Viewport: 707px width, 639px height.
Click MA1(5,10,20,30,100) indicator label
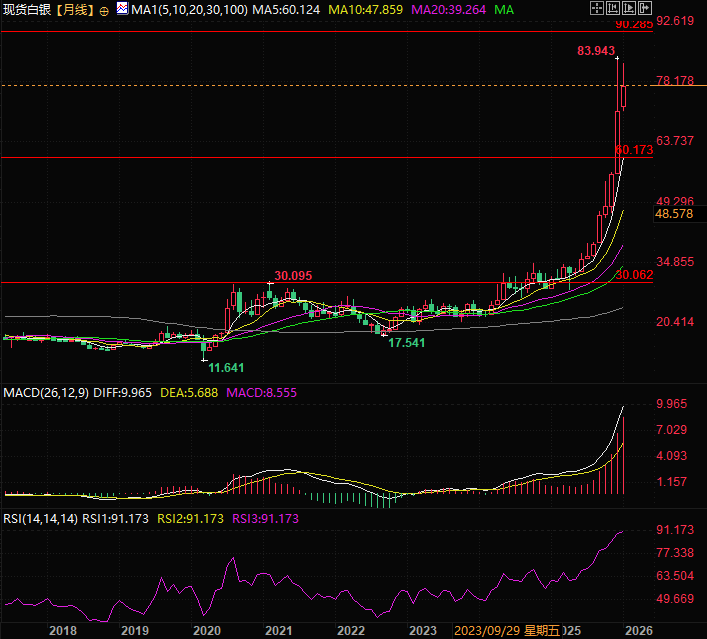click(x=189, y=9)
